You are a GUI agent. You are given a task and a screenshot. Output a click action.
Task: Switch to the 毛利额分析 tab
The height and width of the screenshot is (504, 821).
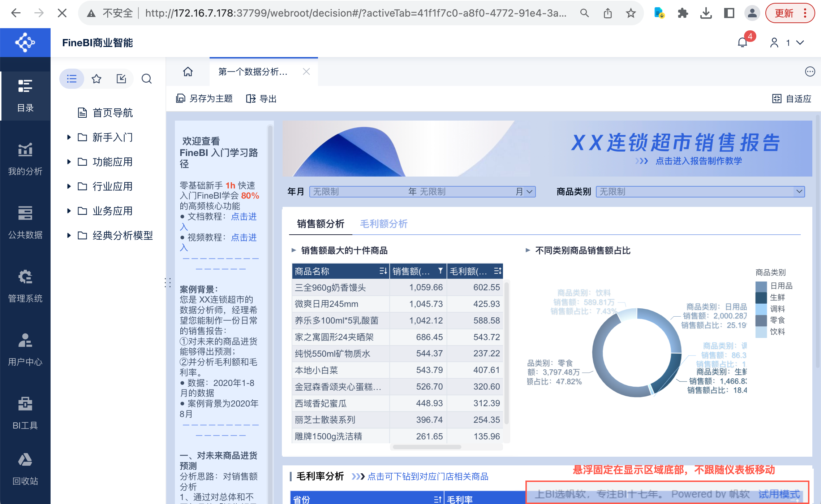(x=384, y=224)
